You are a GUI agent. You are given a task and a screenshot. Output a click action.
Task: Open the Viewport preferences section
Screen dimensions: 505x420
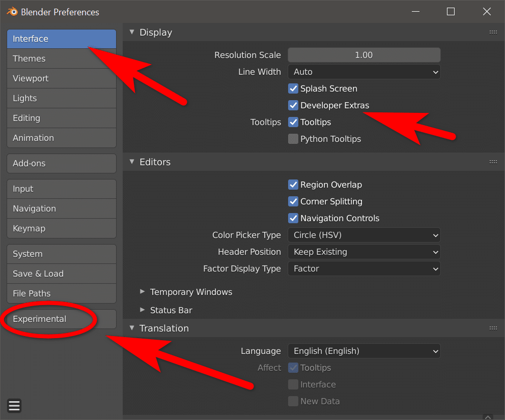62,78
